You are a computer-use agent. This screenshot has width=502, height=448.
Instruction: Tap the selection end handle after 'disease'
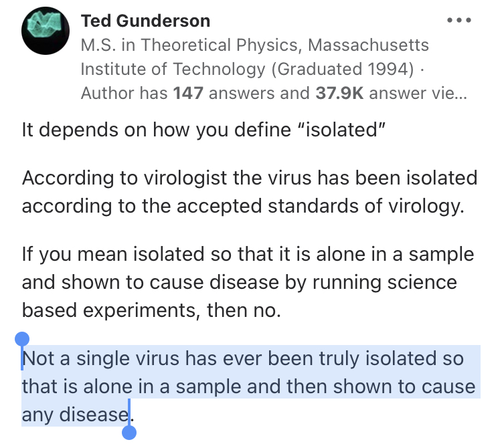click(x=129, y=433)
